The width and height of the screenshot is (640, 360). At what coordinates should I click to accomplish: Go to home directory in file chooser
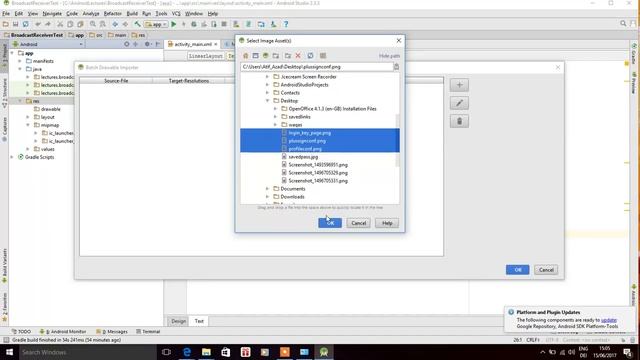tap(246, 56)
